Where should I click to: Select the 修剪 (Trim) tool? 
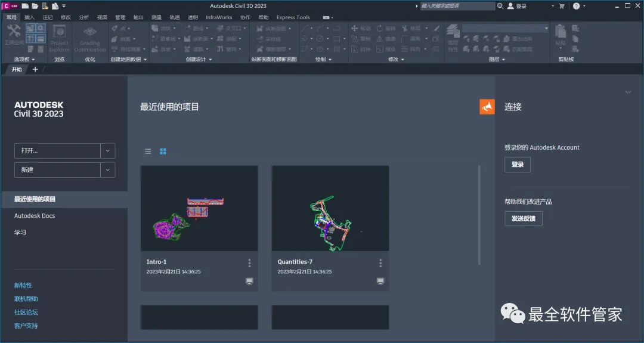click(411, 29)
